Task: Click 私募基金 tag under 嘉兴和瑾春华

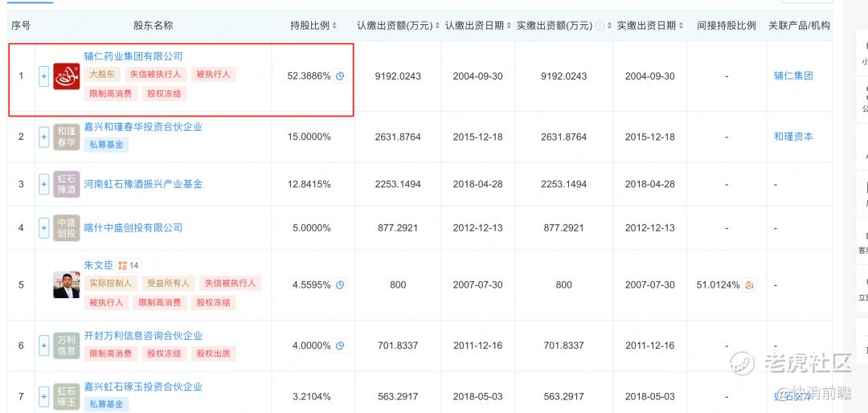Action: coord(106,145)
